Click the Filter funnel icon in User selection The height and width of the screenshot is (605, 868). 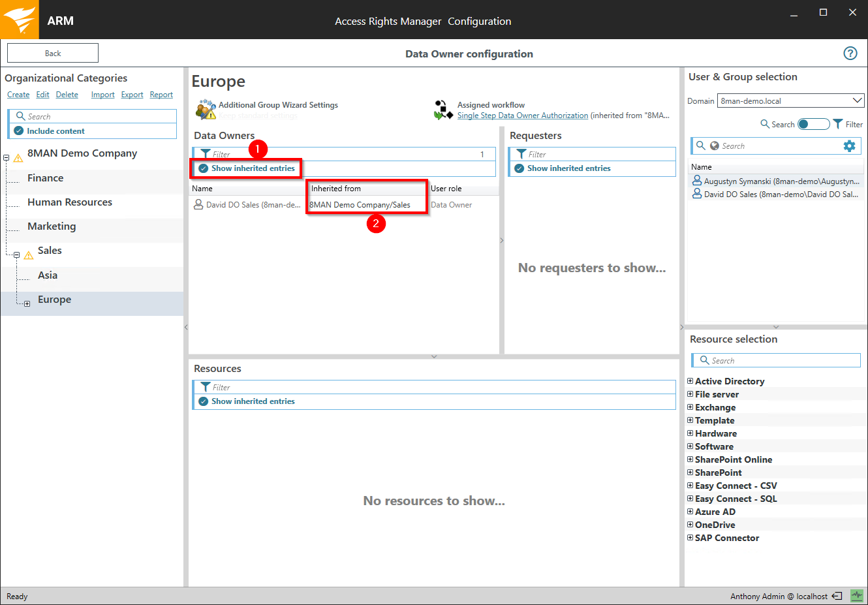(838, 124)
